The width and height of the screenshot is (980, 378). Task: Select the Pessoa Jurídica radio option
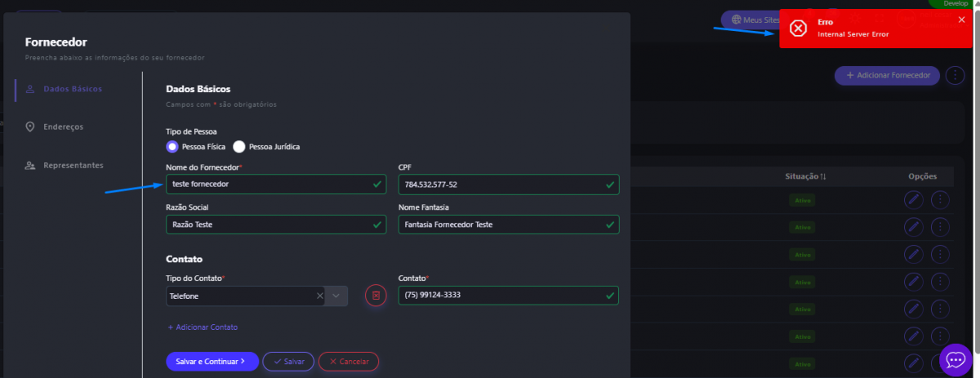click(x=239, y=147)
